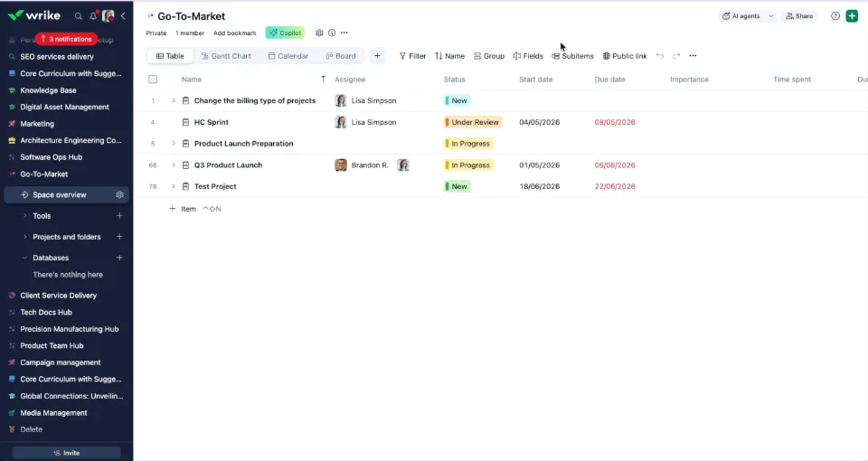The height and width of the screenshot is (461, 868).
Task: Collapse the Databases section
Action: 24,258
